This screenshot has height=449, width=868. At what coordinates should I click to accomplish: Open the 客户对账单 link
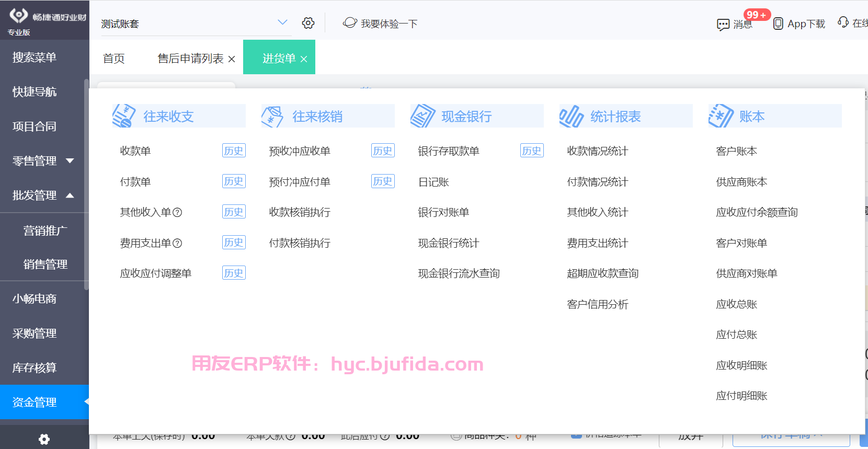pos(741,243)
